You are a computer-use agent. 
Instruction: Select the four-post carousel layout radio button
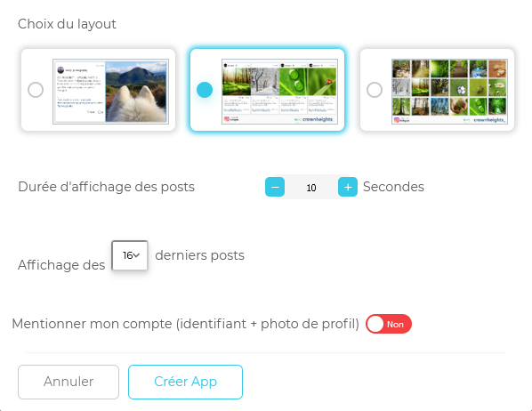(205, 90)
